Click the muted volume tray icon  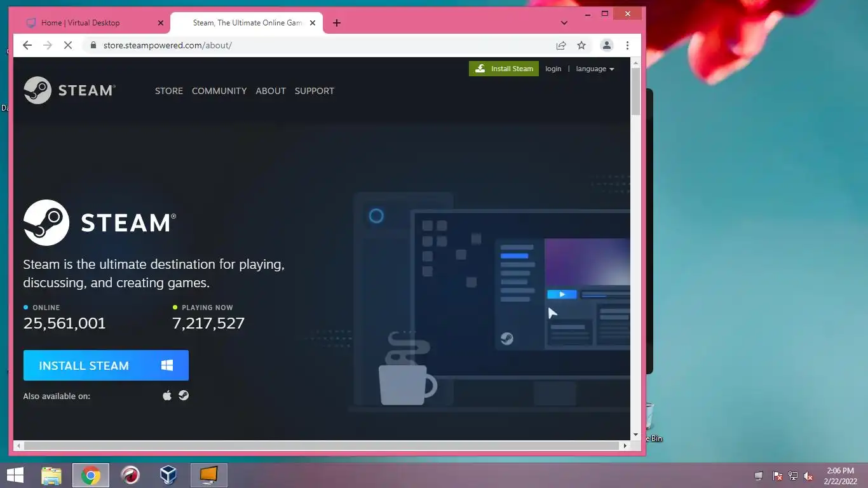(x=808, y=476)
